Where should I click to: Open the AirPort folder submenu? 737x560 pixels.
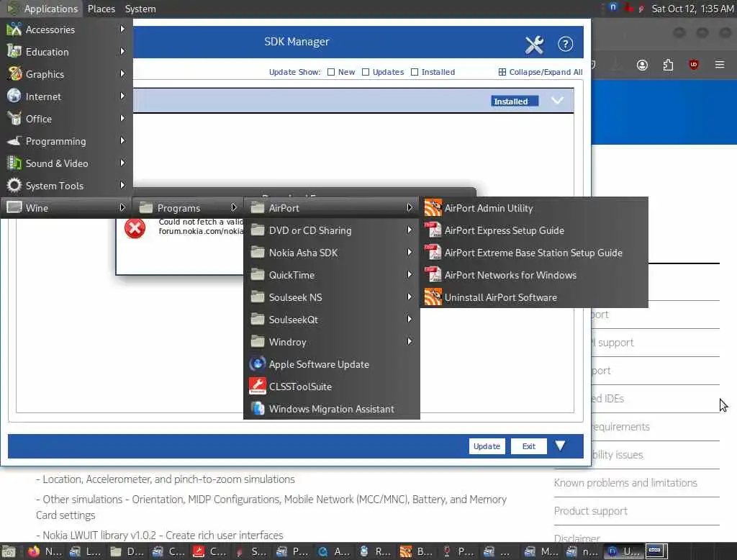click(331, 208)
